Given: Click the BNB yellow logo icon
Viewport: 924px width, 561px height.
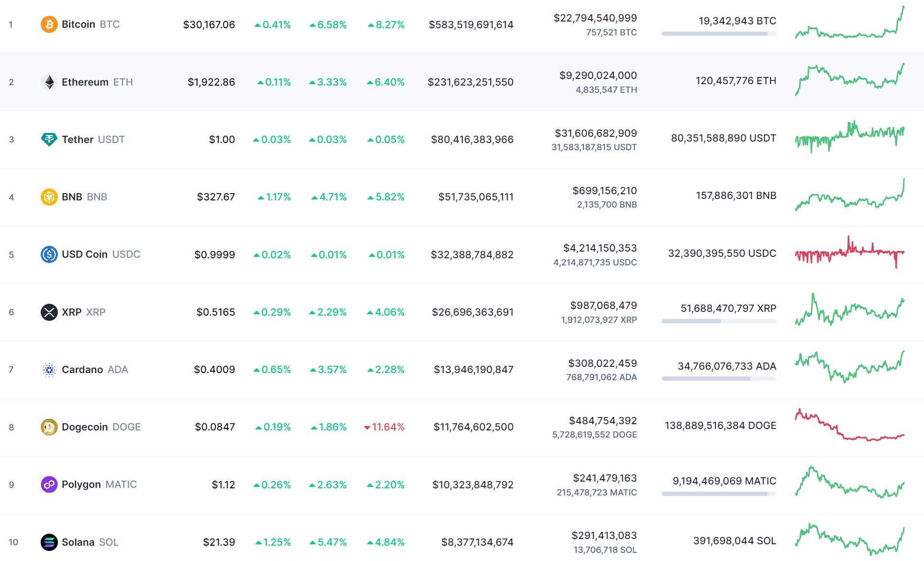Looking at the screenshot, I should point(49,197).
